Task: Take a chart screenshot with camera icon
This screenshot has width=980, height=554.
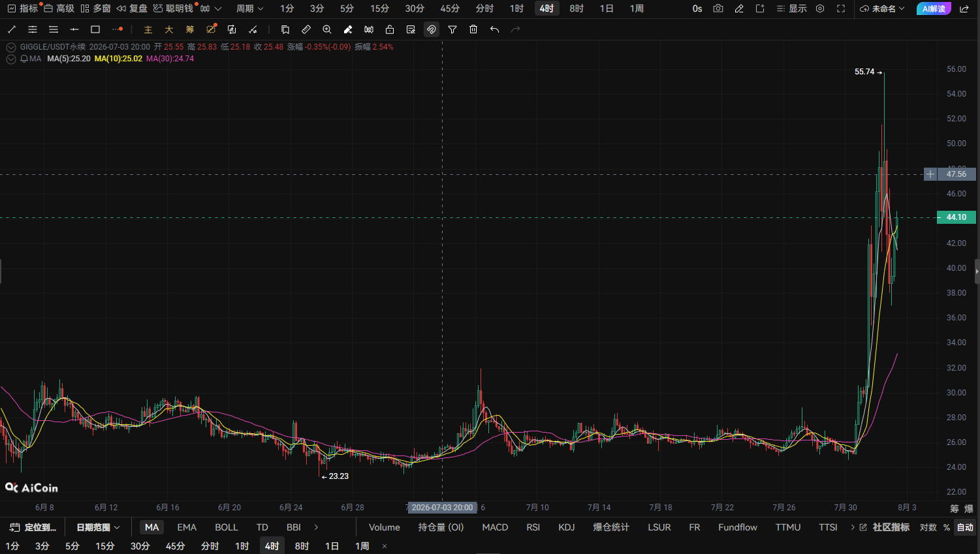Action: point(718,8)
